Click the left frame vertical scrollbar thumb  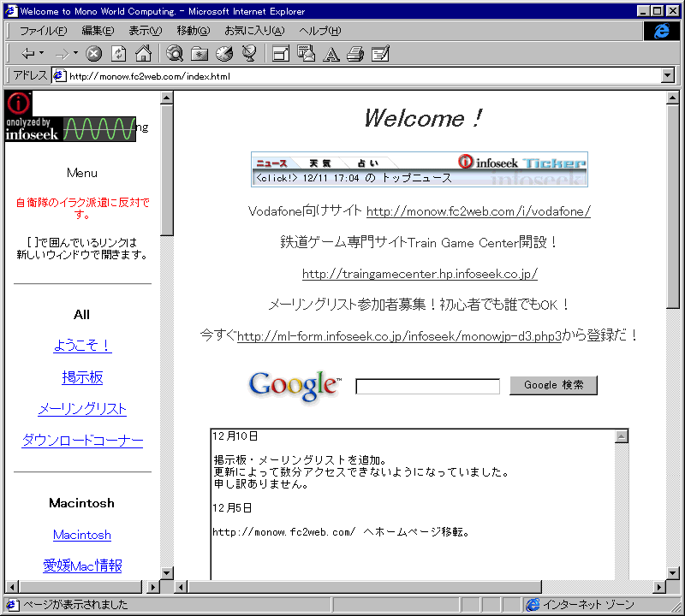(166, 169)
